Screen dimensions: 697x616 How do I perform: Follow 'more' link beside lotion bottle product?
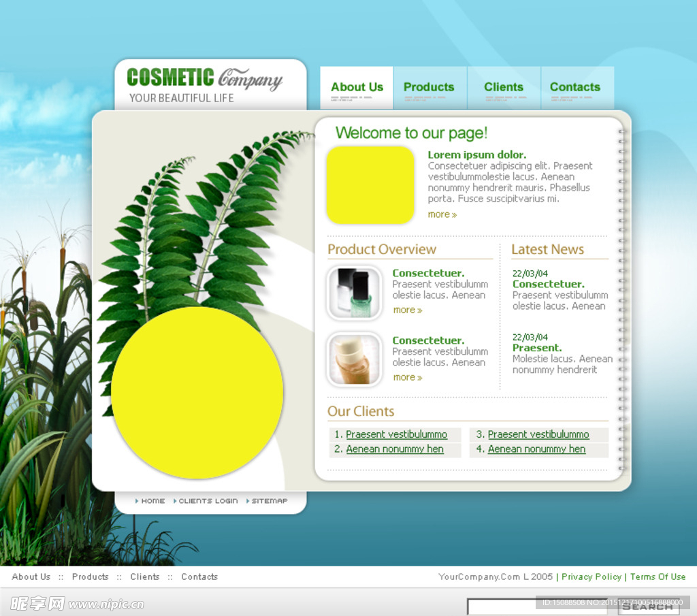coord(408,377)
